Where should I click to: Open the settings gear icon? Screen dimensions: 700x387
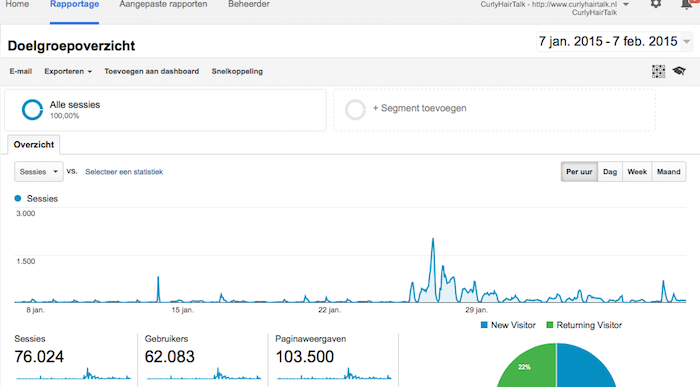coord(655,4)
